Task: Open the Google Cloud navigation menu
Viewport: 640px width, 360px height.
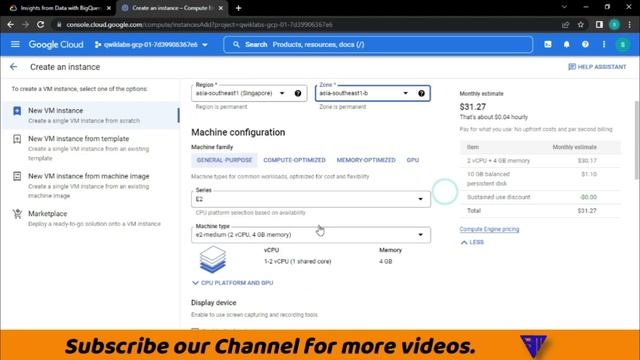Action: [x=15, y=44]
